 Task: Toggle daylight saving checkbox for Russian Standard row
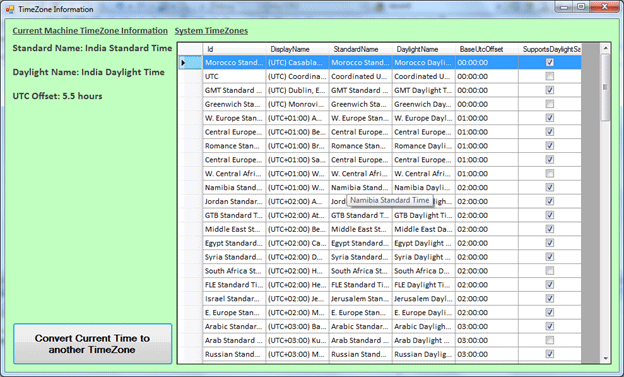point(550,354)
